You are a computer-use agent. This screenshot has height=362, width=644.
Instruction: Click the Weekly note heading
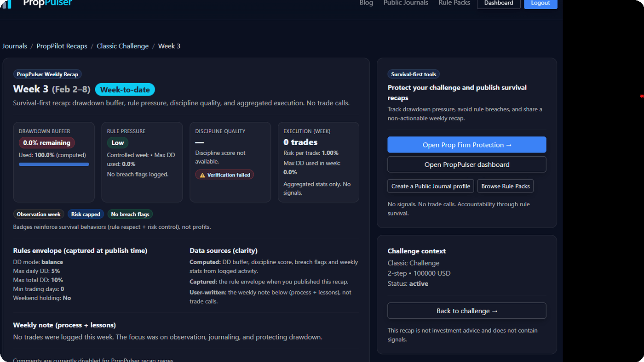coord(64,325)
